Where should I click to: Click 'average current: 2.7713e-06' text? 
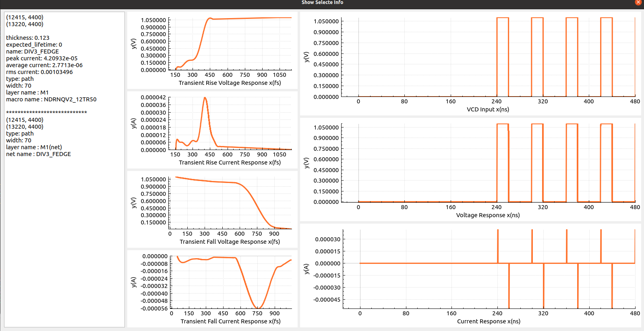[44, 65]
